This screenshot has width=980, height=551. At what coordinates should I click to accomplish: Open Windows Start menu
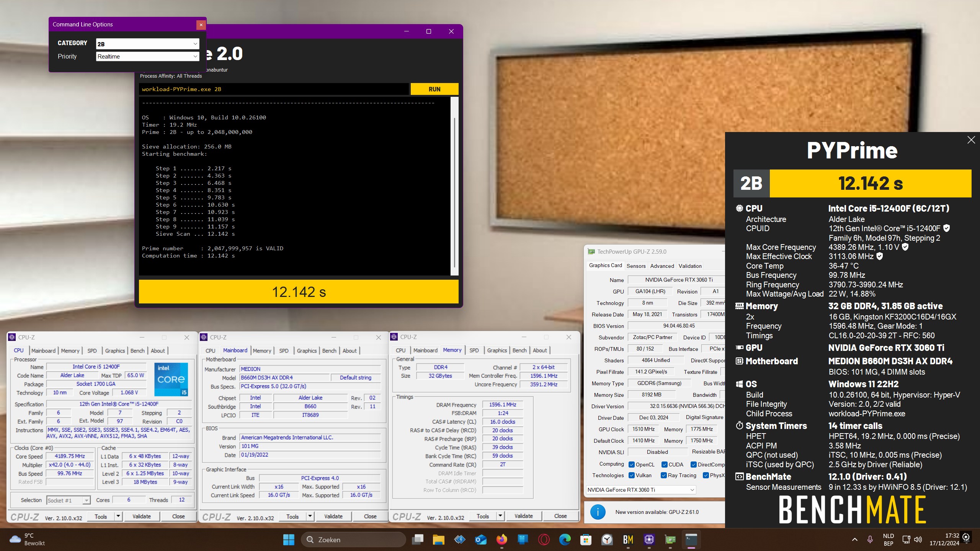289,540
